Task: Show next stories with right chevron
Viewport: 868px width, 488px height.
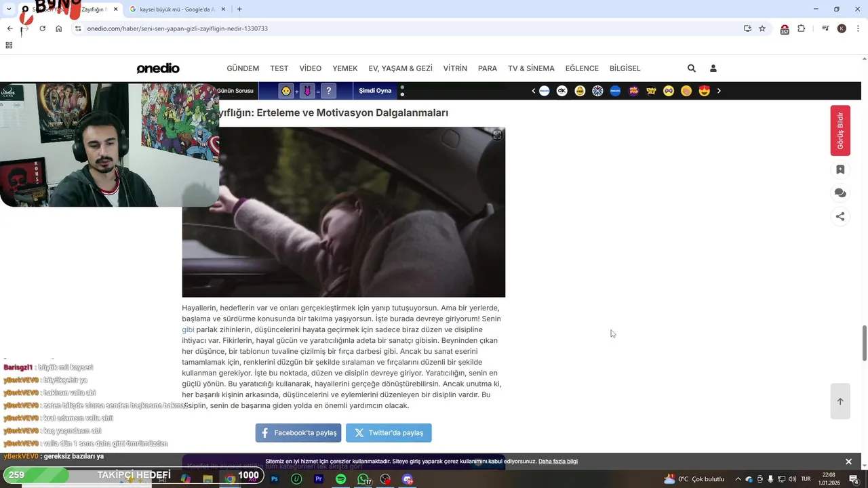Action: (719, 91)
